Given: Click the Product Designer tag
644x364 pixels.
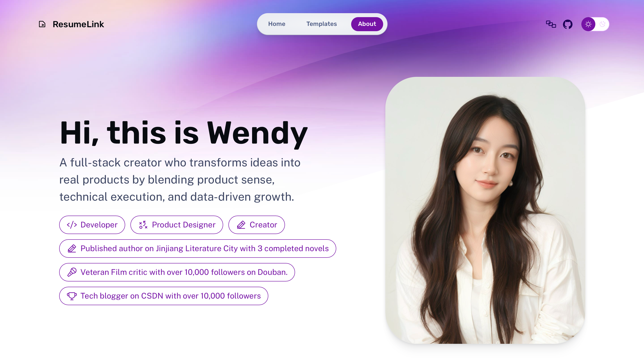Looking at the screenshot, I should (176, 225).
